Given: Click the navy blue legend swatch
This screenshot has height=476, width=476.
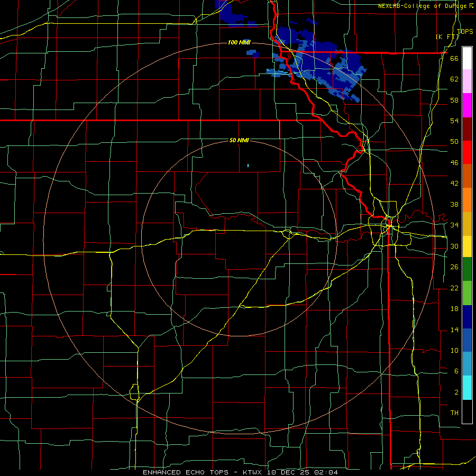Looking at the screenshot, I should click(467, 317).
